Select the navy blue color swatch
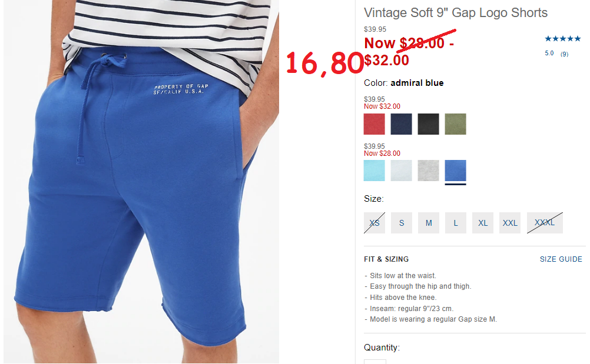590x364 pixels. coord(401,124)
